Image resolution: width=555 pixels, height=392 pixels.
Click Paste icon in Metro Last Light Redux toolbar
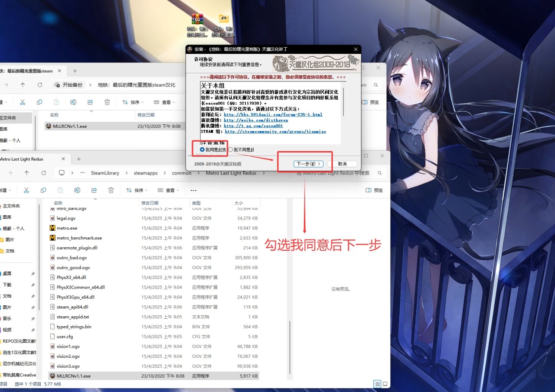60,190
